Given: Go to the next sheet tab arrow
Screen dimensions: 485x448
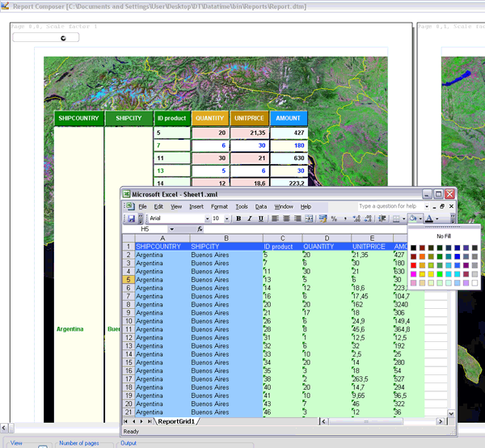Looking at the screenshot, I should [x=141, y=421].
